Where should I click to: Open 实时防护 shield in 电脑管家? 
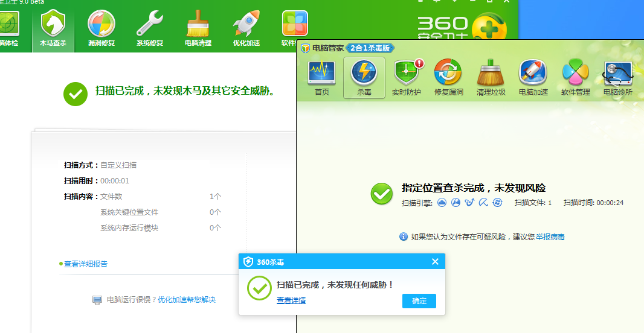[x=406, y=77]
